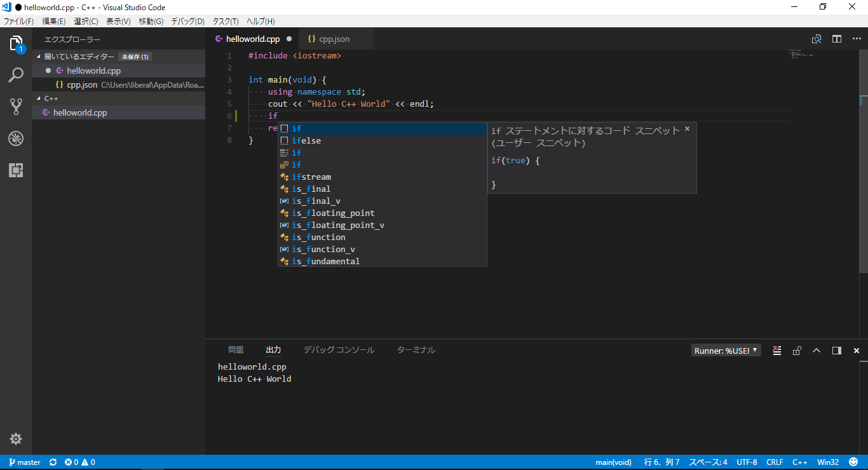Open the Debug view icon

[x=16, y=138]
